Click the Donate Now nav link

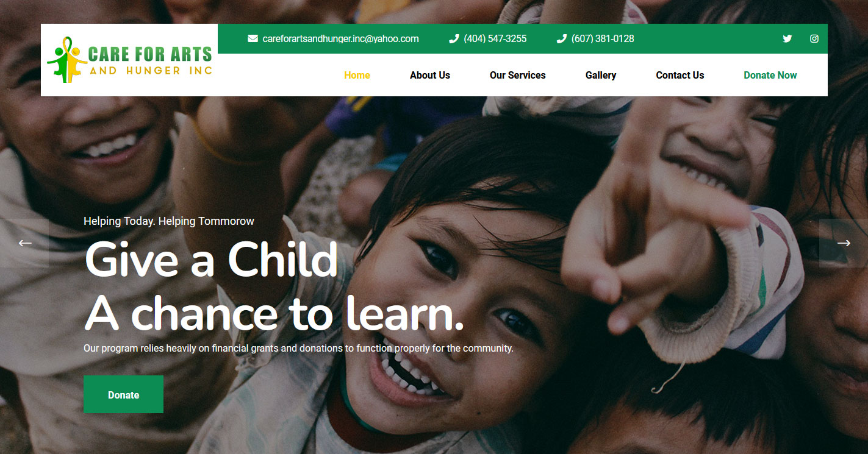pyautogui.click(x=770, y=75)
